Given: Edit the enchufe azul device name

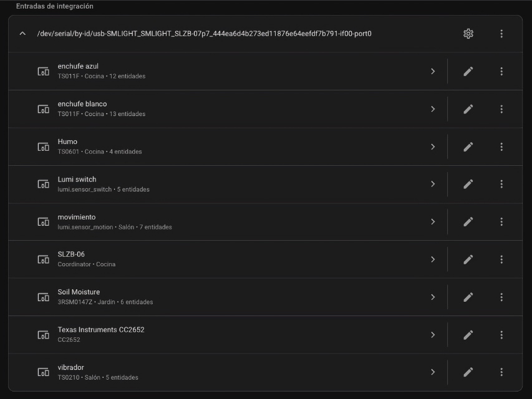Looking at the screenshot, I should [468, 71].
